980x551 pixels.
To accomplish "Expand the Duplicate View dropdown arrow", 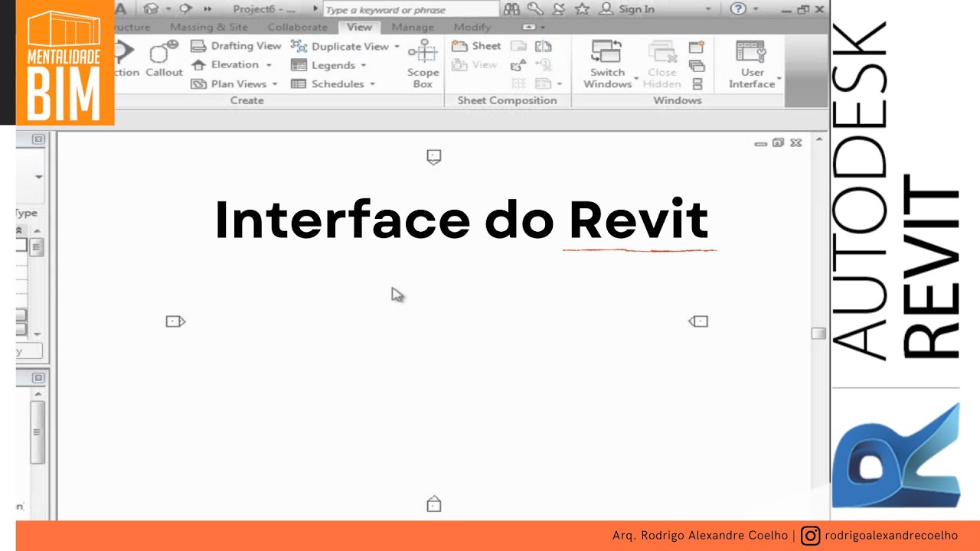I will [397, 47].
